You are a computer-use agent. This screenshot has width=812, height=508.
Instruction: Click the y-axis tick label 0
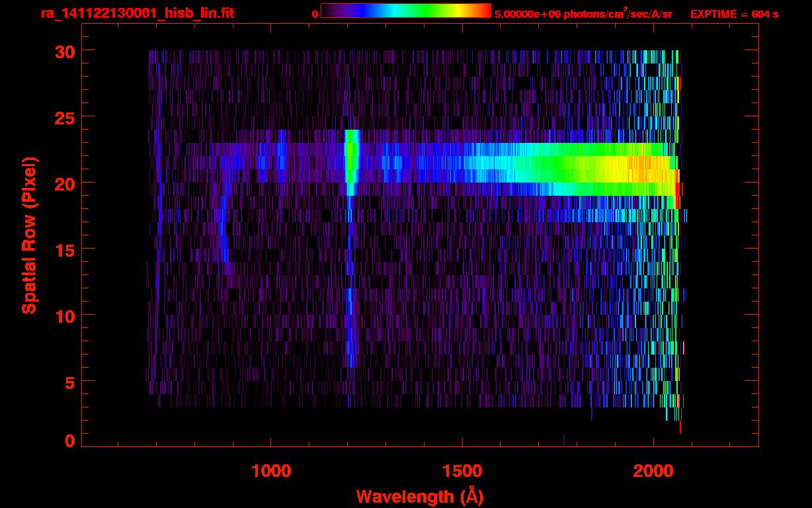[69, 441]
